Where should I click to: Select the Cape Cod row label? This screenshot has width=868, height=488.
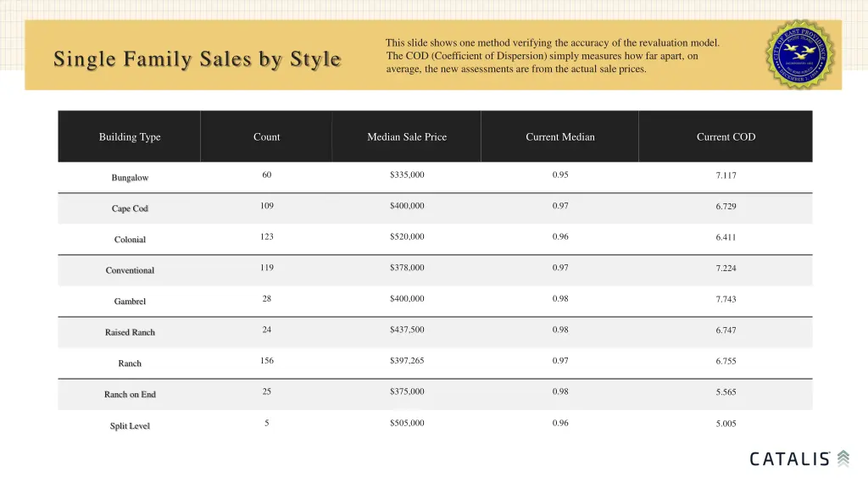(130, 208)
